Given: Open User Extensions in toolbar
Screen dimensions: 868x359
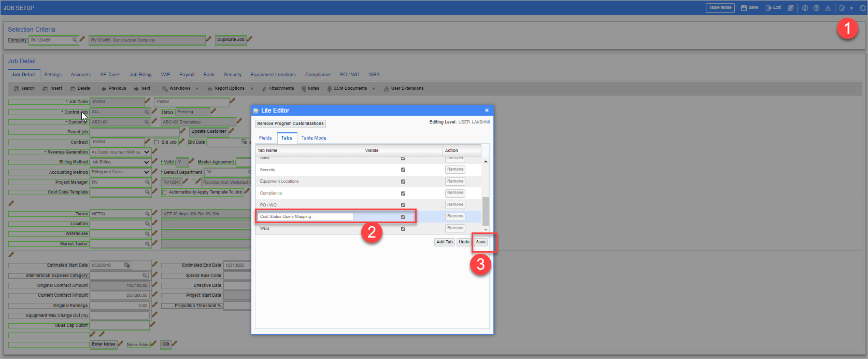Looking at the screenshot, I should coord(404,88).
